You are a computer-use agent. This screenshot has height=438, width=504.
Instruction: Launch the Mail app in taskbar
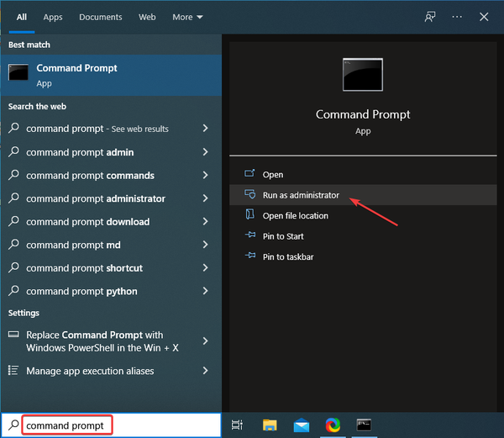tap(301, 425)
